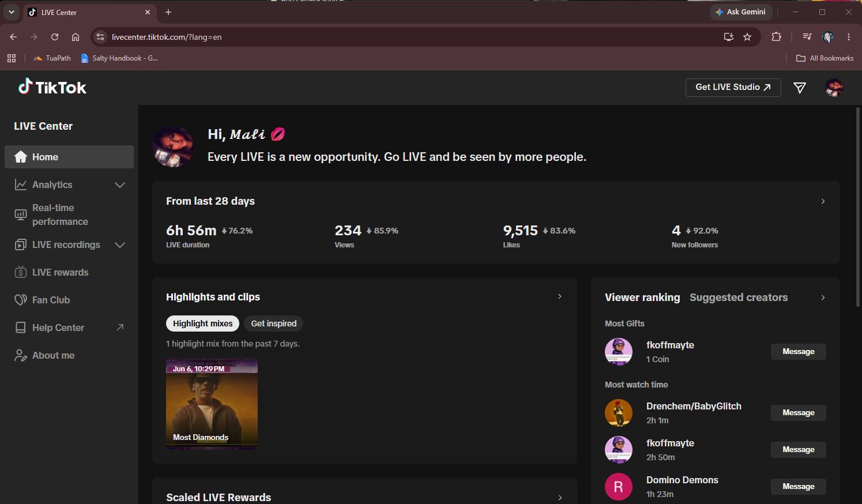862x504 pixels.
Task: Select the LIVE Center browser tab
Action: click(x=89, y=12)
